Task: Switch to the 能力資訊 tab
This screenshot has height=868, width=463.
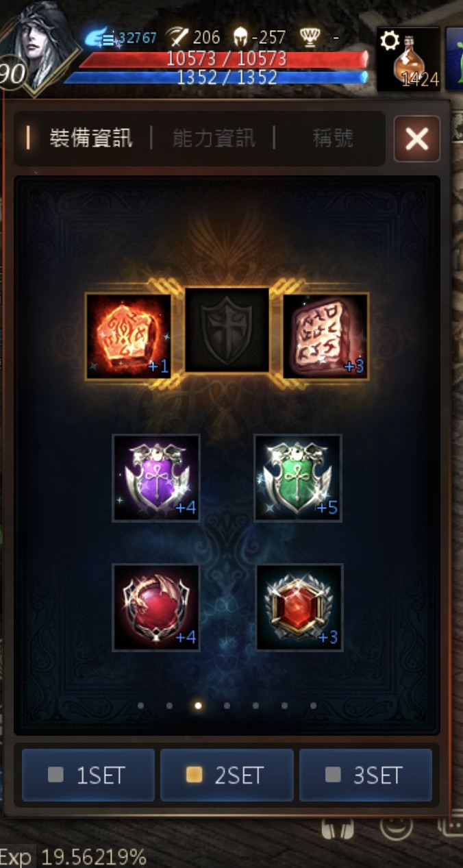Action: pos(214,138)
